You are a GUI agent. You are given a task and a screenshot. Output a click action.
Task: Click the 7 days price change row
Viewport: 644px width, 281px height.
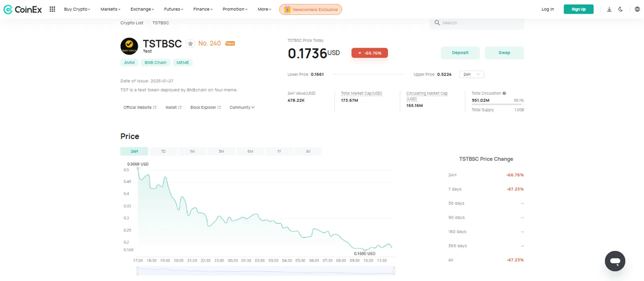click(x=486, y=189)
